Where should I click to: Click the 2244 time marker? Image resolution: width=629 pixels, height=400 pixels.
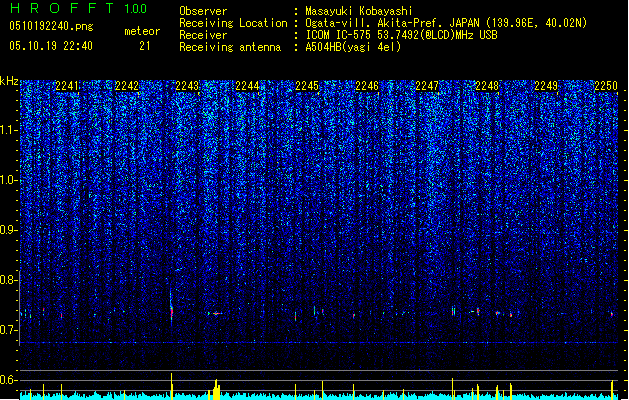(x=247, y=86)
